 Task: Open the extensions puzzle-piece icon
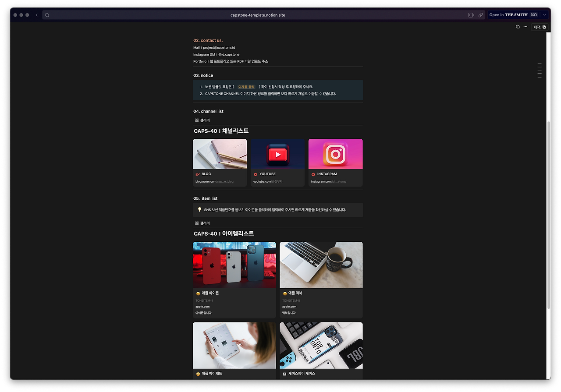[x=471, y=15]
